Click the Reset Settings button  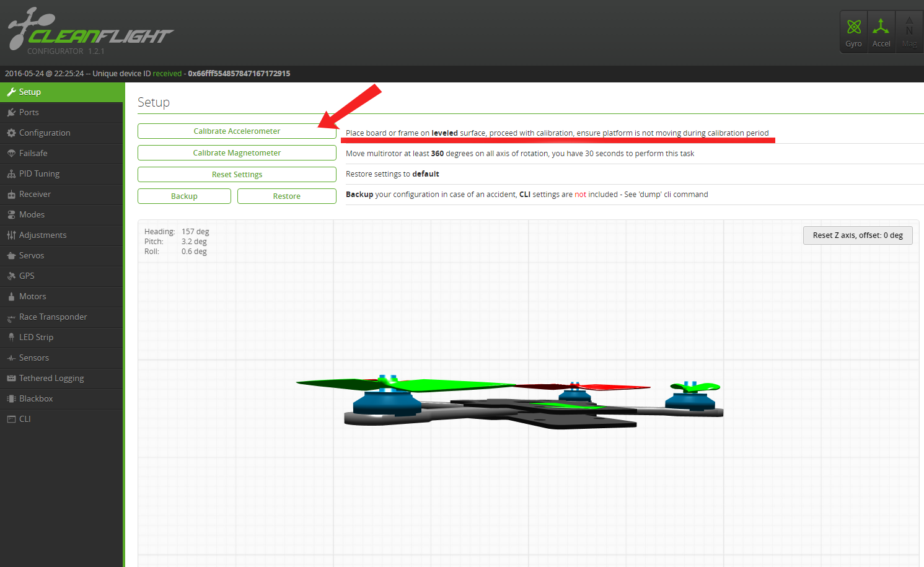[x=237, y=175]
